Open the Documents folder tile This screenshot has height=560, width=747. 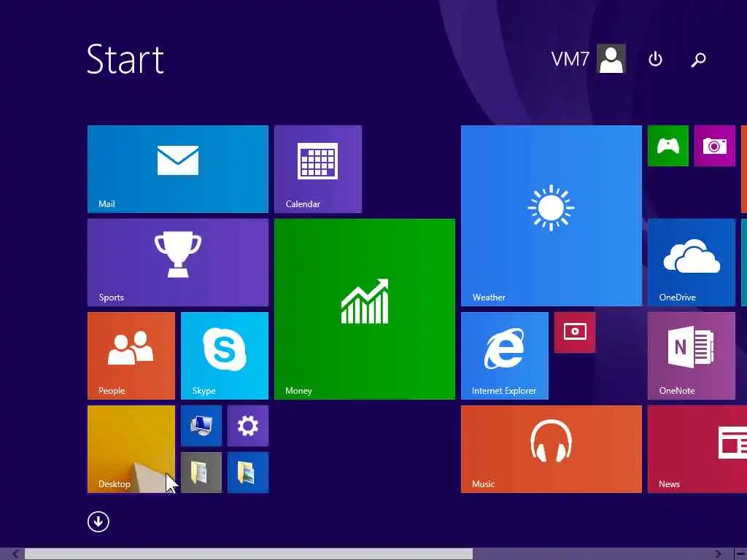[x=201, y=472]
